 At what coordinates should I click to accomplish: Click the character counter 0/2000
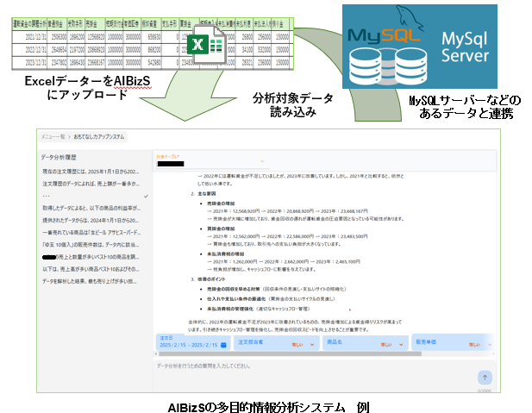[x=485, y=391]
